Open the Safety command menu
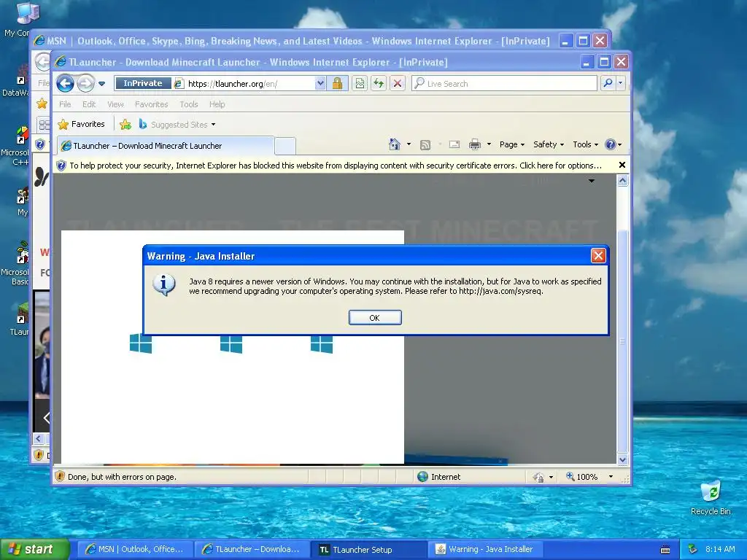This screenshot has height=560, width=747. click(549, 144)
